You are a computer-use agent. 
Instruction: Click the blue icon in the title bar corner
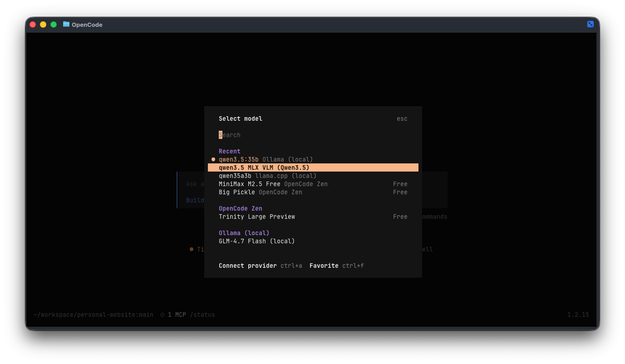click(x=590, y=25)
